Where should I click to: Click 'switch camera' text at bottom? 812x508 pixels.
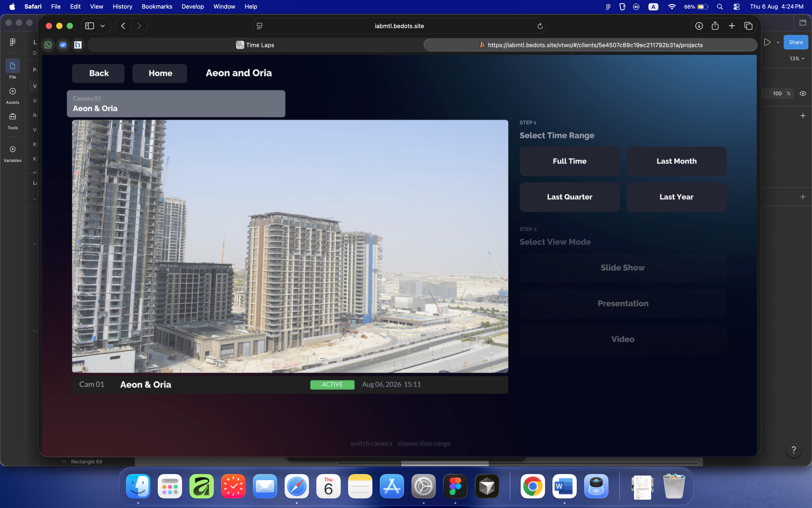coord(371,444)
